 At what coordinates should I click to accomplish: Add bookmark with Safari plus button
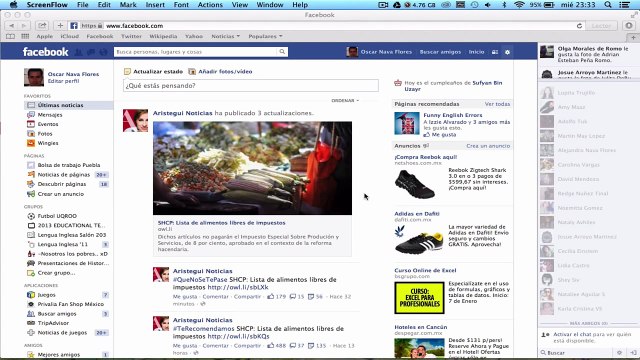[x=60, y=25]
